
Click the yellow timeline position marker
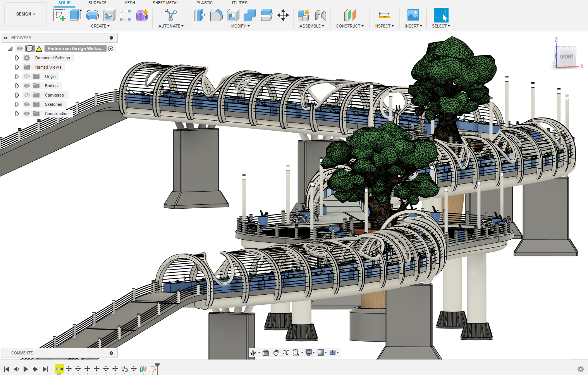[59, 369]
